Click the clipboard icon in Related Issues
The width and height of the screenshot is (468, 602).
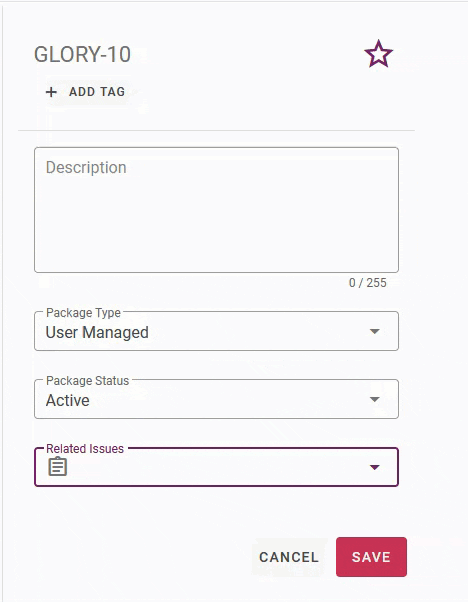(x=58, y=466)
